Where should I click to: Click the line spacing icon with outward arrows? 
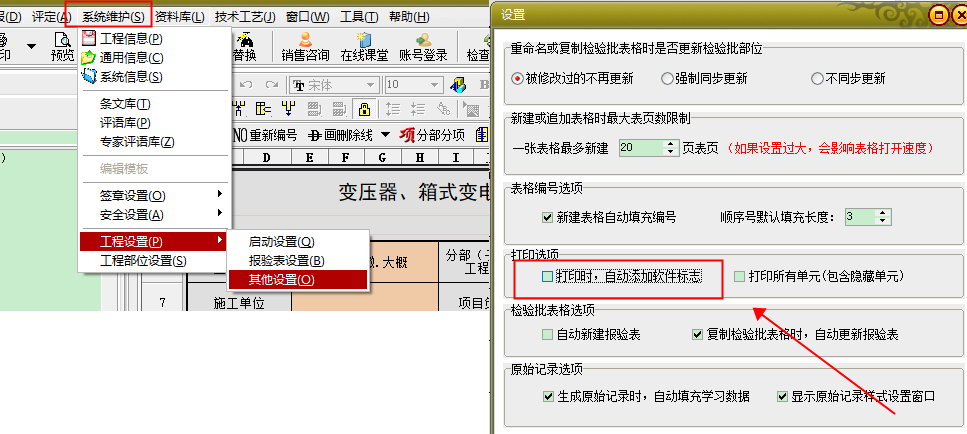point(393,110)
